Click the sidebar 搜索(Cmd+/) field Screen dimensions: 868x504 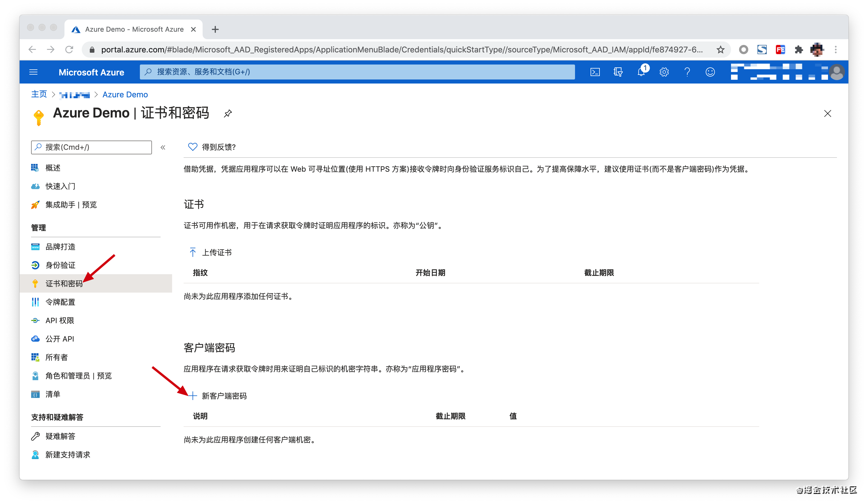coord(91,147)
